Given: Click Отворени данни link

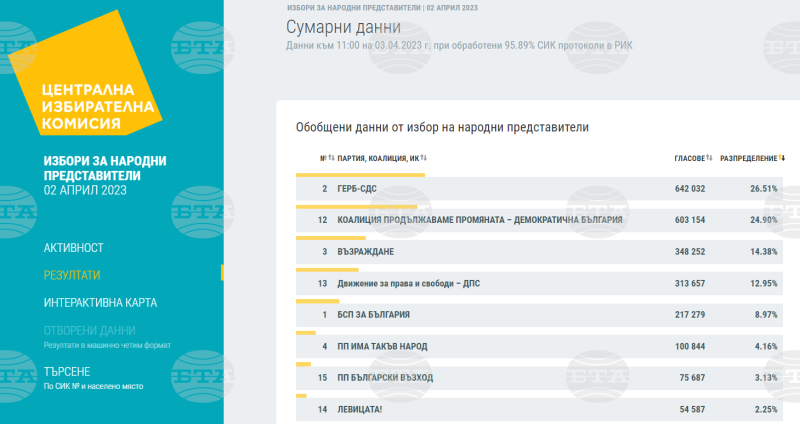Looking at the screenshot, I should (89, 330).
